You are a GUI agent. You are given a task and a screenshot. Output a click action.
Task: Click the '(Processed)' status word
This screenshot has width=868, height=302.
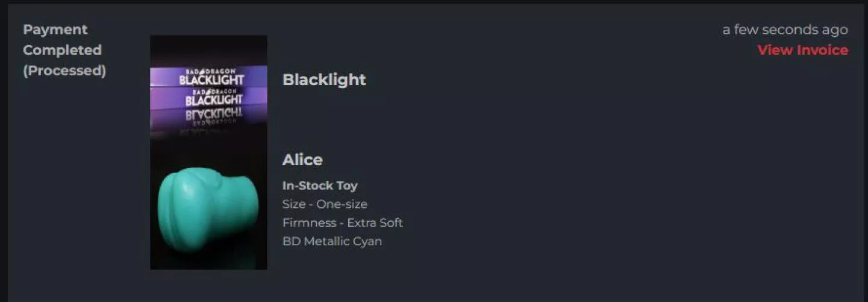click(64, 71)
